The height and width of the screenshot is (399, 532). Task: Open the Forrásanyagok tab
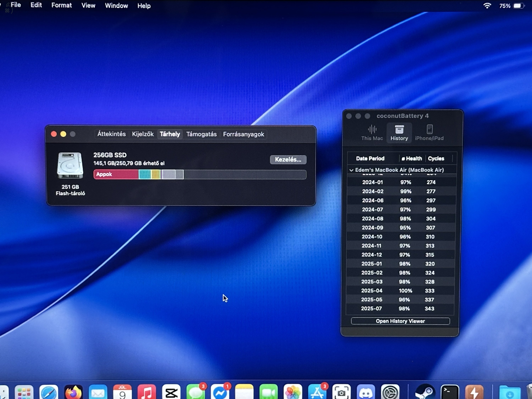pos(243,134)
